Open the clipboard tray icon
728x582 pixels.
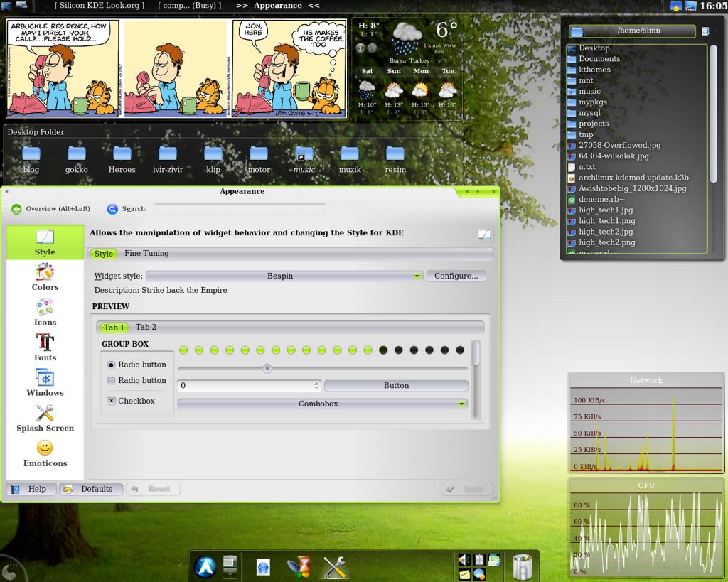tap(479, 560)
